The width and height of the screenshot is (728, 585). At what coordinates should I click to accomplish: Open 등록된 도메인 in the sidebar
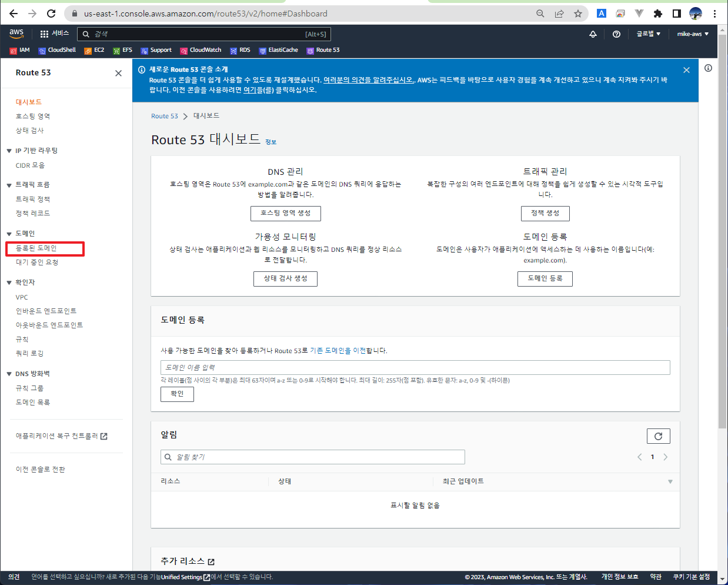[x=36, y=248]
